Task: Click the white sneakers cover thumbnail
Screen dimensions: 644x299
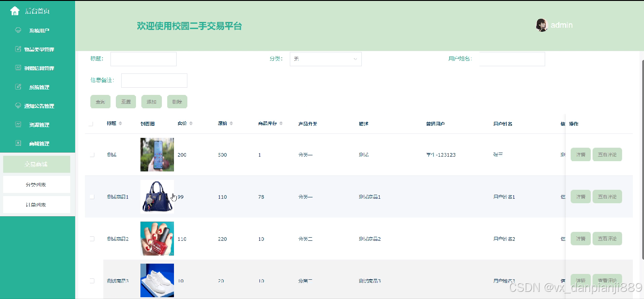Action: [157, 281]
